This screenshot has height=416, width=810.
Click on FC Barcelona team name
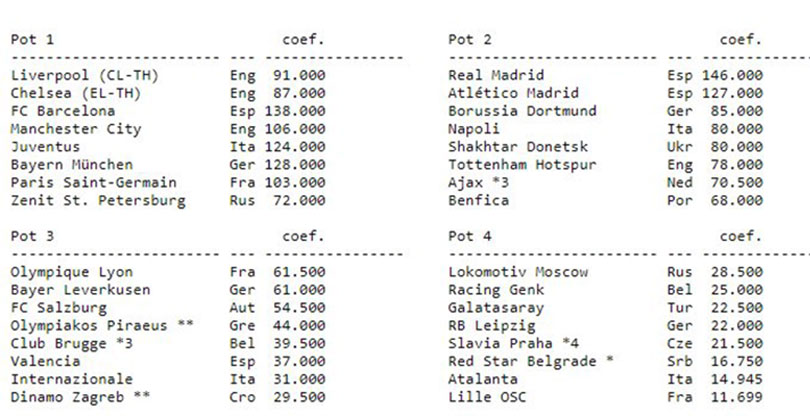[63, 111]
